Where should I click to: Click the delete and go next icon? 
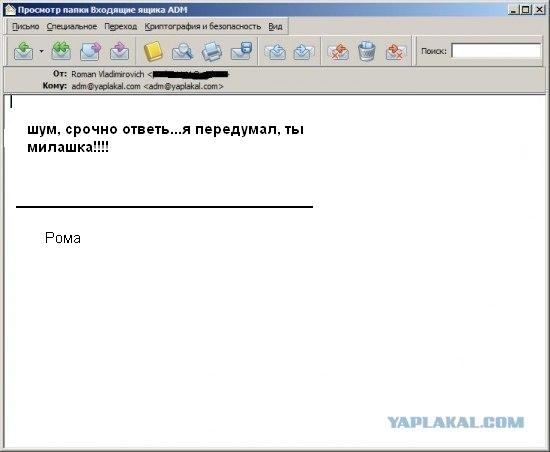point(396,51)
